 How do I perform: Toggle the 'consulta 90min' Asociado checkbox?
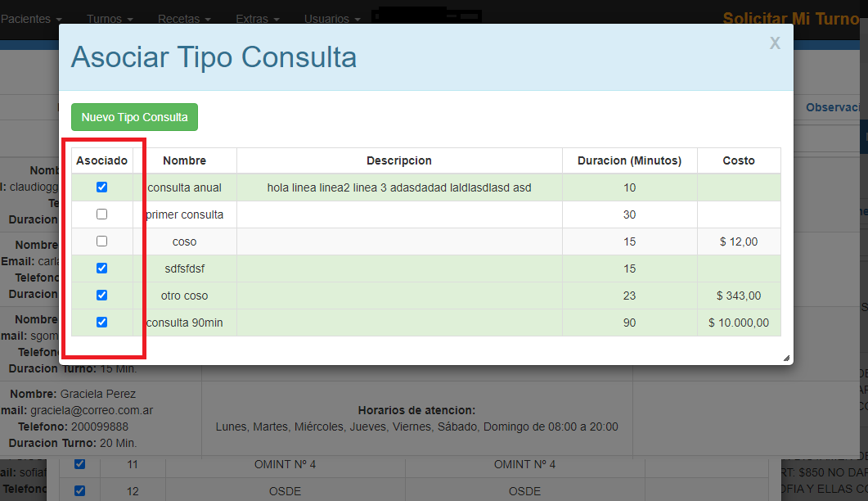pos(101,323)
